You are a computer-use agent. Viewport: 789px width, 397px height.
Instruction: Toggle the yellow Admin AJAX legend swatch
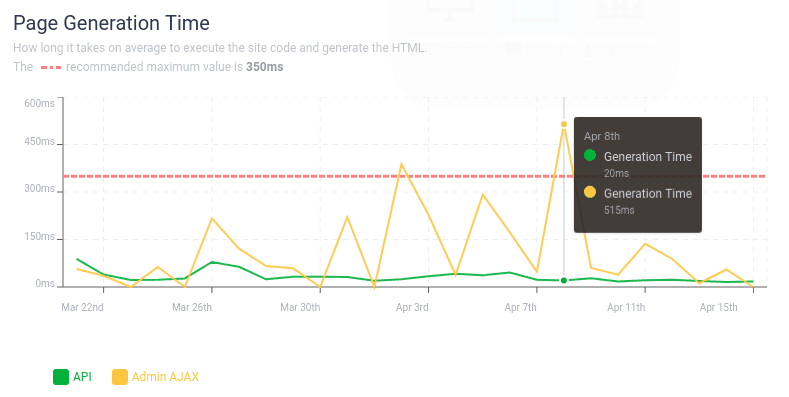pyautogui.click(x=120, y=377)
